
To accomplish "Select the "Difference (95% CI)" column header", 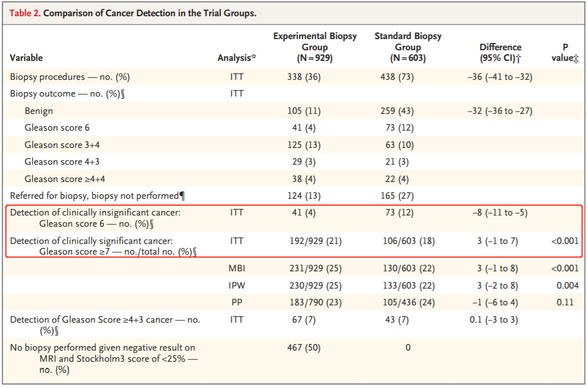I will click(x=500, y=52).
